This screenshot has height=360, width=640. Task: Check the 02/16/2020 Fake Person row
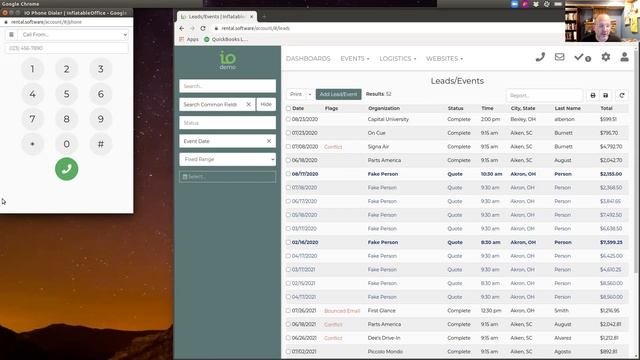pyautogui.click(x=289, y=242)
